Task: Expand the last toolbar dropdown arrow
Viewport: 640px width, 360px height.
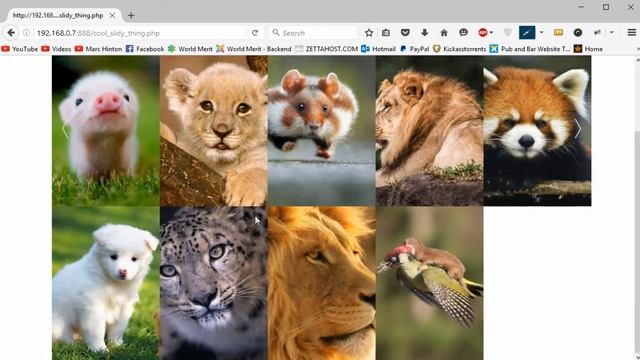Action: click(611, 33)
